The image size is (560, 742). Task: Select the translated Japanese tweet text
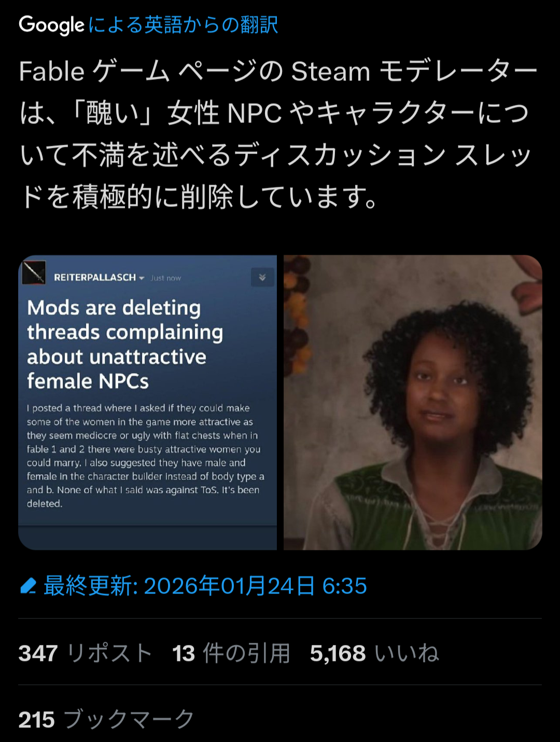(x=278, y=133)
